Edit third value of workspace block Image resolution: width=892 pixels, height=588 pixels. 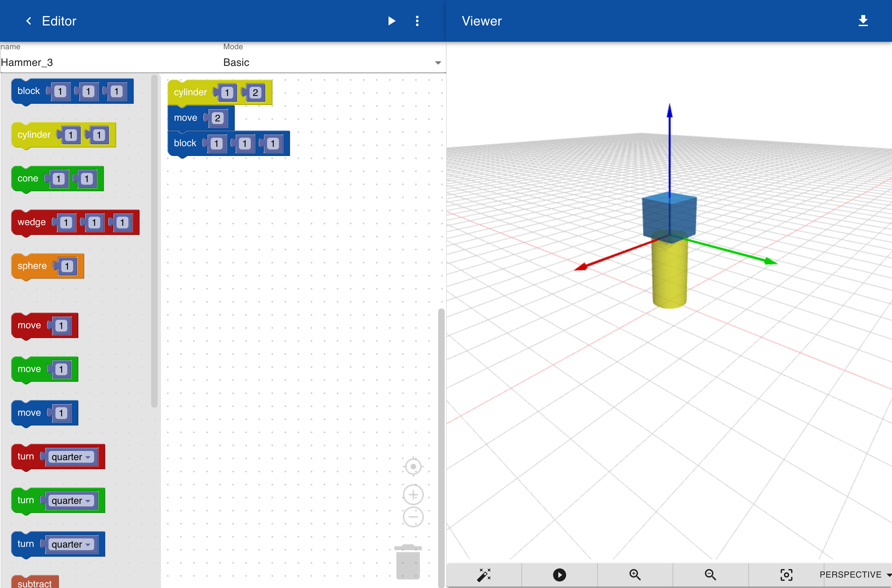tap(273, 144)
